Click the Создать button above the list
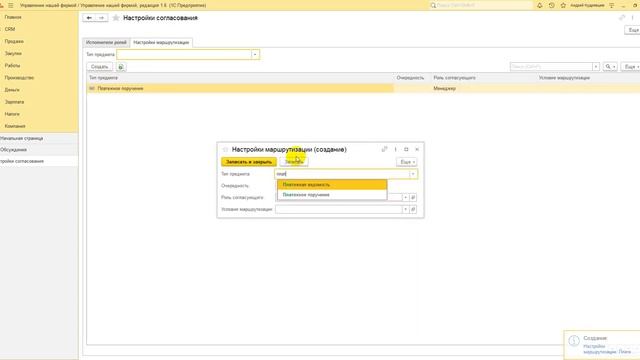The image size is (640, 360). pyautogui.click(x=100, y=67)
